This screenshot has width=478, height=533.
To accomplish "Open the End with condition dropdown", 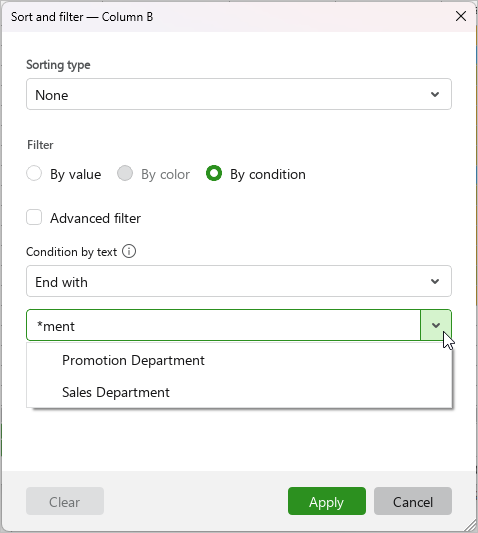I will (239, 281).
